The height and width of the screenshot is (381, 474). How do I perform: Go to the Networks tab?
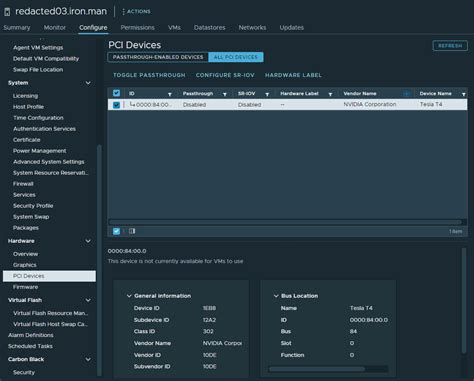coord(252,28)
